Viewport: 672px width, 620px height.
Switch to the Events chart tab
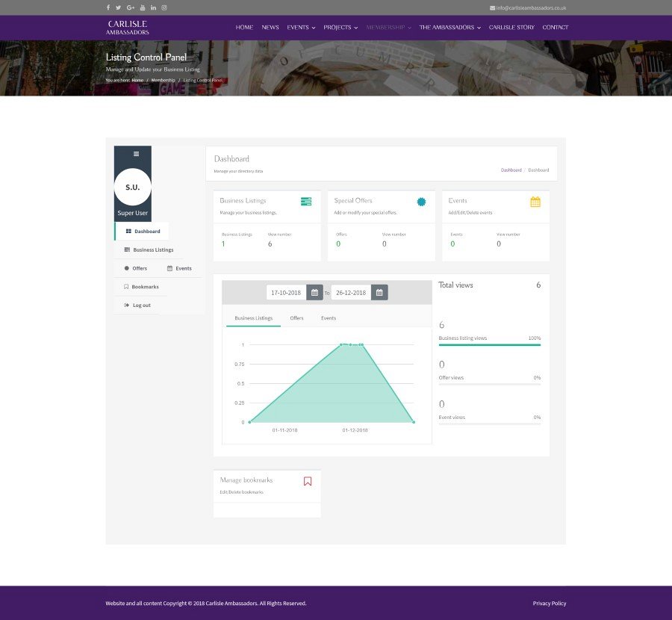(x=329, y=318)
